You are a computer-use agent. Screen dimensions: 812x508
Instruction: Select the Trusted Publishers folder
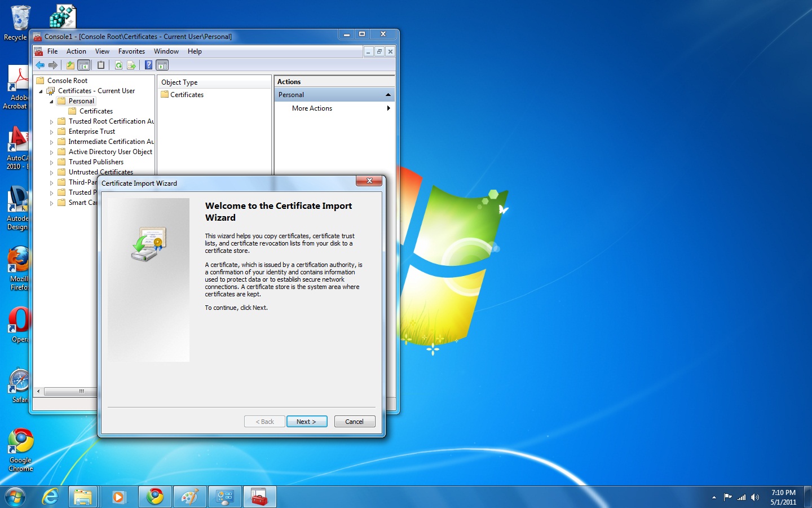coord(96,162)
